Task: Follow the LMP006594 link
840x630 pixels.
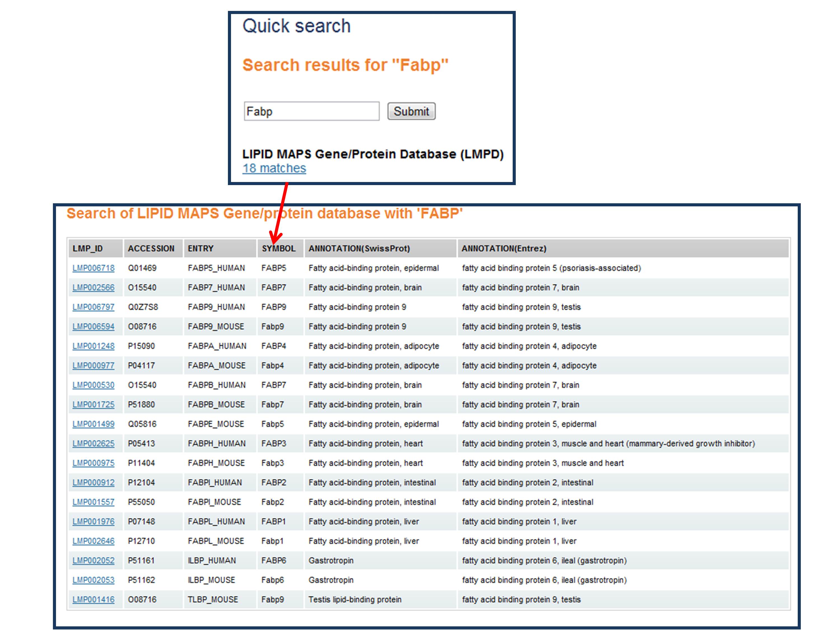Action: pos(94,326)
